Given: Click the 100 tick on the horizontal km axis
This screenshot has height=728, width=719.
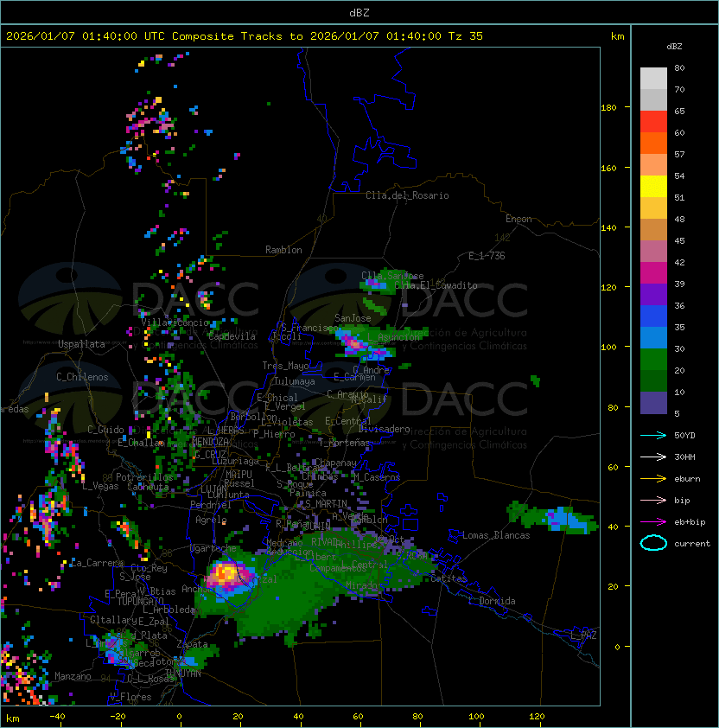Looking at the screenshot, I should tap(476, 717).
